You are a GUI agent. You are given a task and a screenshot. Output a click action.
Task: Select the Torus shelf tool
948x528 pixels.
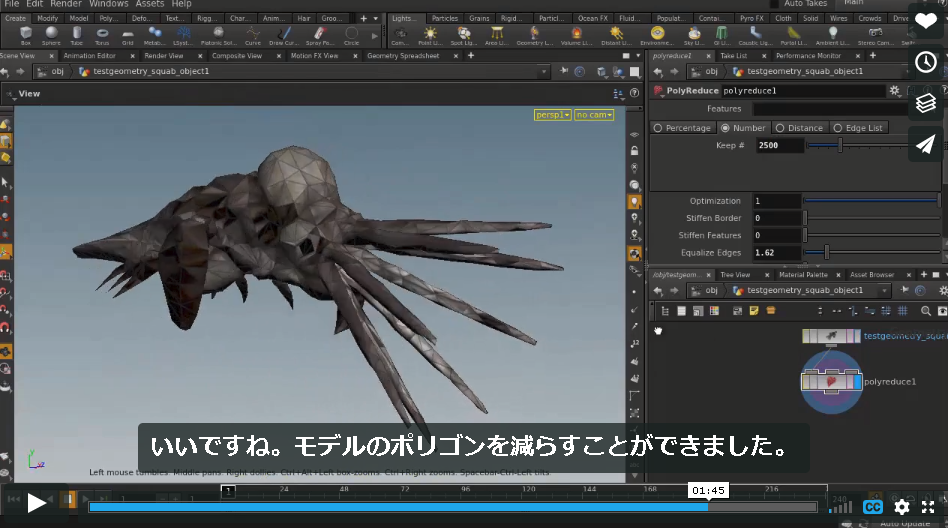102,35
